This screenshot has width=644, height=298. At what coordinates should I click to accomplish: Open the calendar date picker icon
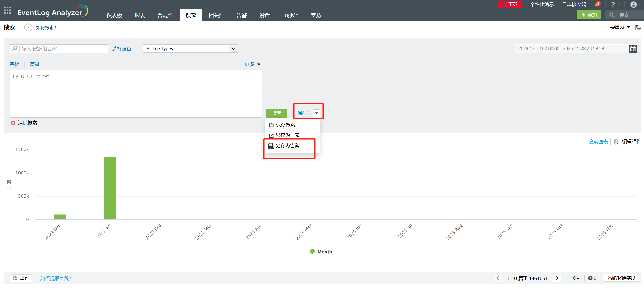[633, 49]
